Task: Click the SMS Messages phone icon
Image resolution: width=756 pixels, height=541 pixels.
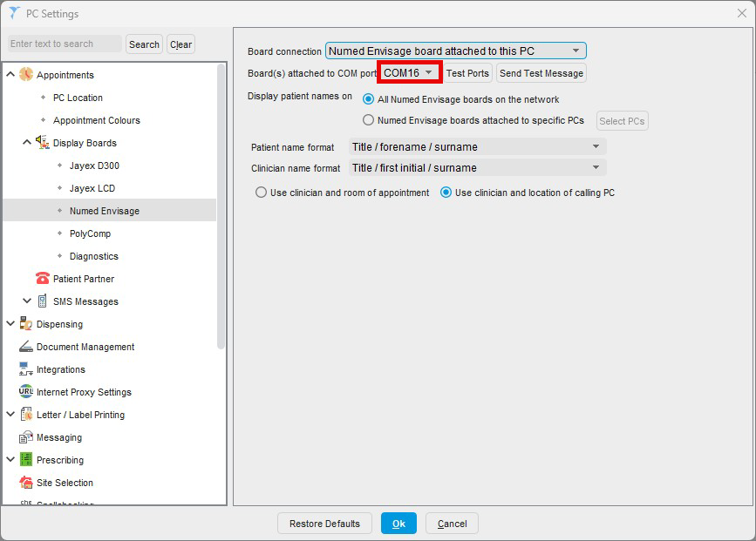Action: pos(43,301)
